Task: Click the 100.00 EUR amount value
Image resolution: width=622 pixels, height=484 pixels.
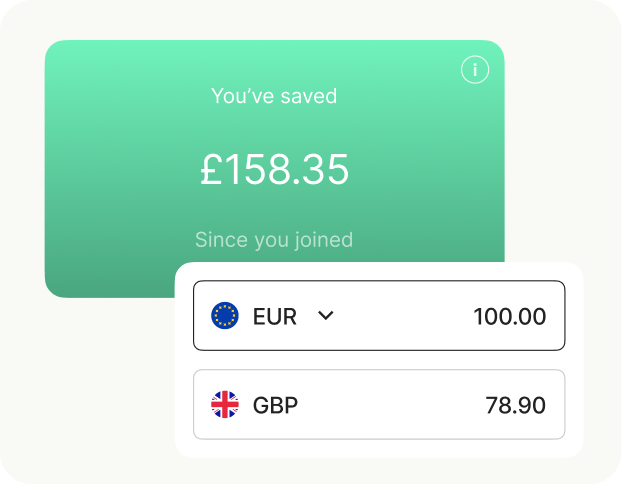Action: point(509,317)
